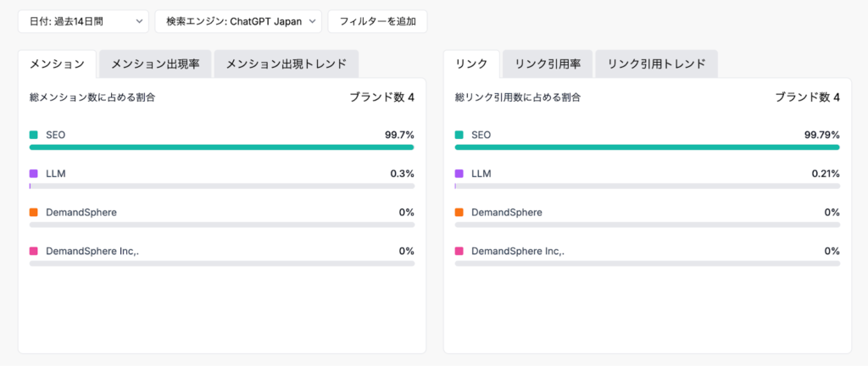Image resolution: width=868 pixels, height=366 pixels.
Task: Click pink DemandSphere Inc swatch in mentions panel
Action: point(34,252)
